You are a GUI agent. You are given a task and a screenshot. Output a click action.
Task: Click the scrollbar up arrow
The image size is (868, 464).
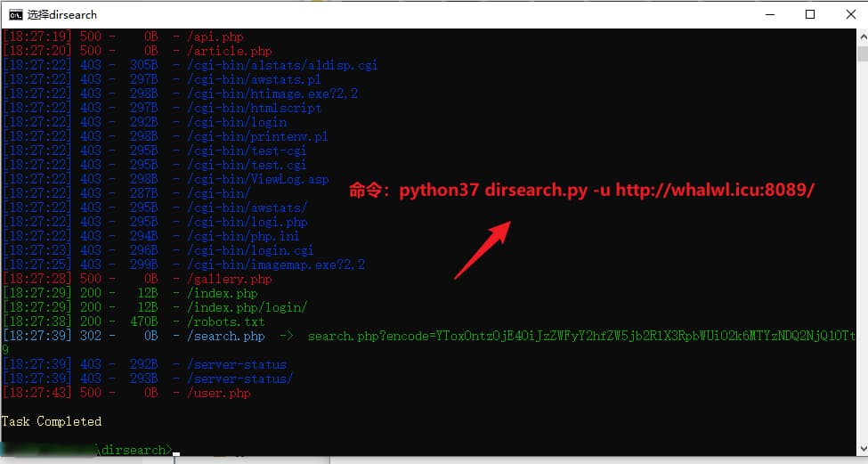863,37
